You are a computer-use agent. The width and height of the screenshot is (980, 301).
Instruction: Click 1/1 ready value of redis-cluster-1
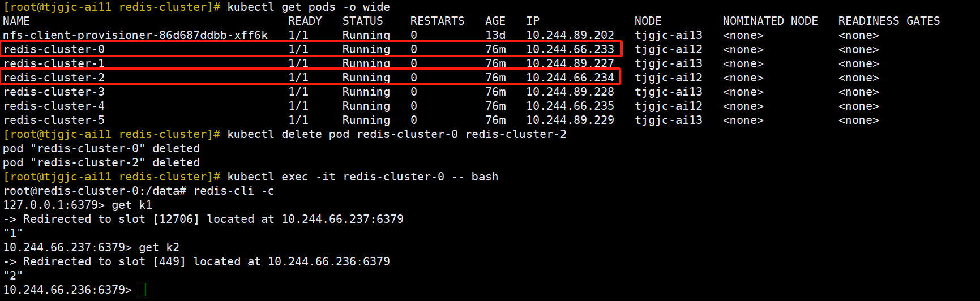point(298,63)
